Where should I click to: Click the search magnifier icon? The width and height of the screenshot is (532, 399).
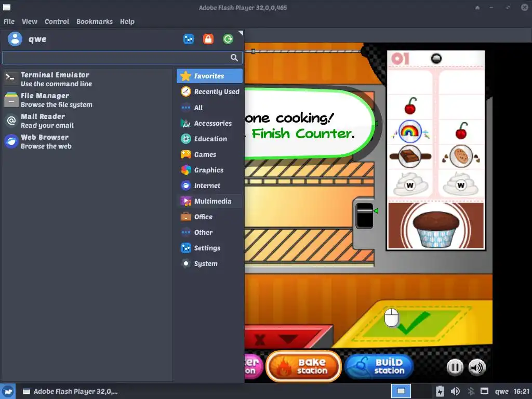click(x=234, y=58)
